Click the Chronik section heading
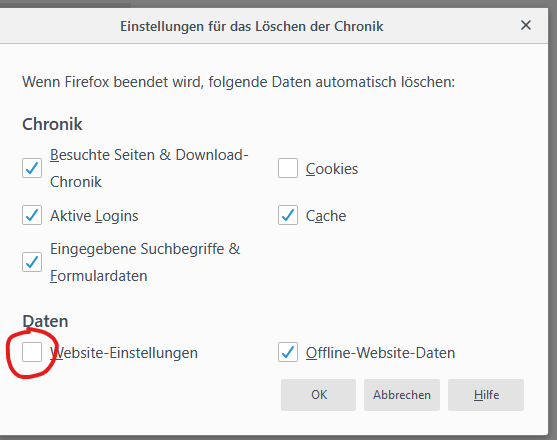 [52, 124]
